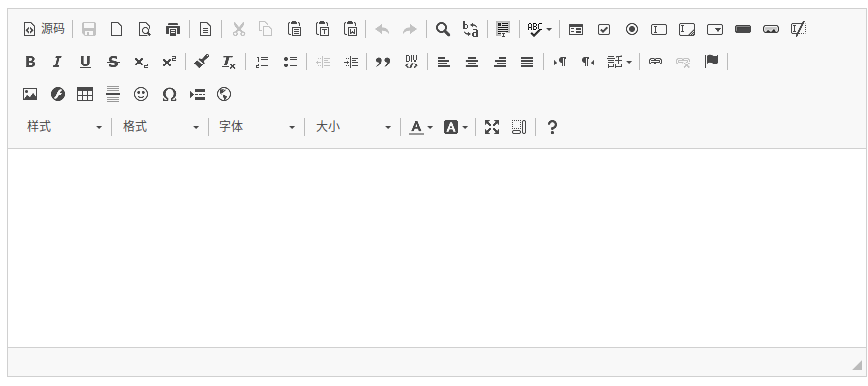Center align text

point(472,62)
